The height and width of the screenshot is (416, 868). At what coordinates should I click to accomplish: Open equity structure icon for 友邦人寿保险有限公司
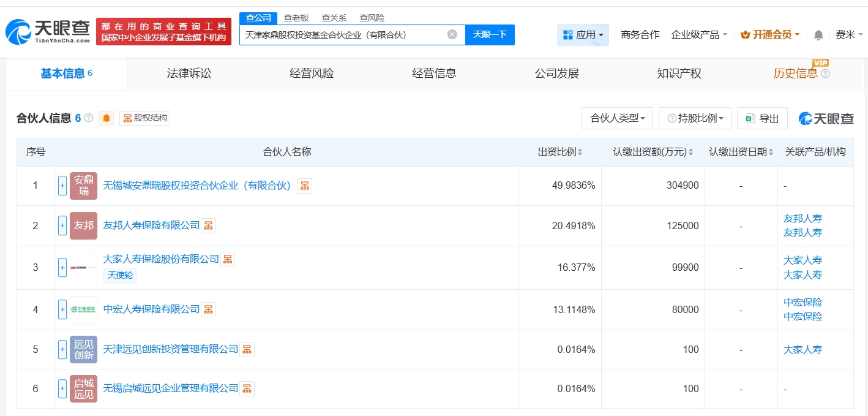tap(209, 225)
